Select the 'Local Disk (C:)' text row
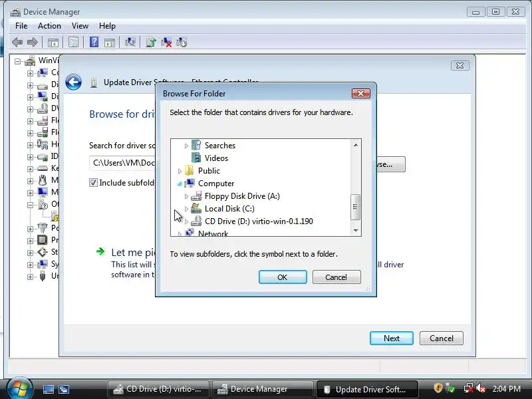 pos(229,209)
